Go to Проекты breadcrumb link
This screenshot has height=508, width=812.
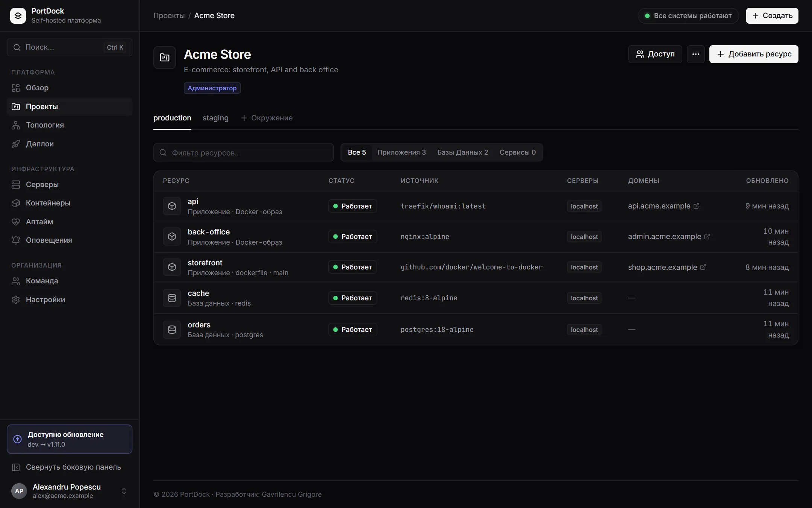point(169,16)
